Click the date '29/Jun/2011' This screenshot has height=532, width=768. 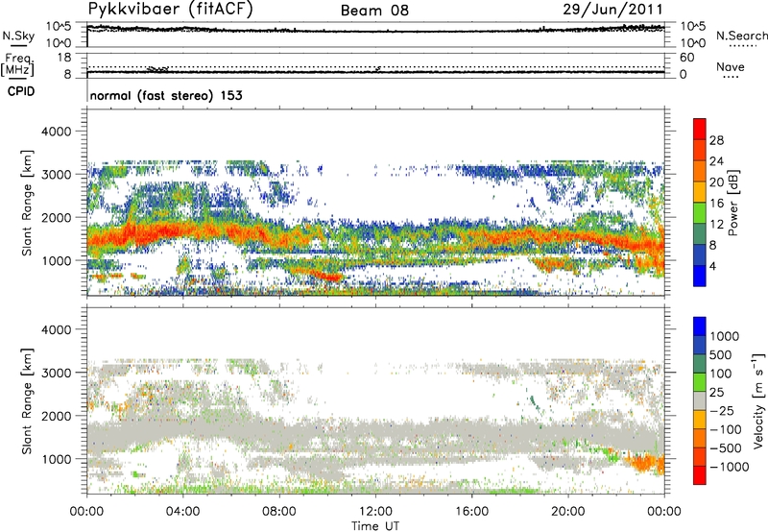[x=612, y=10]
